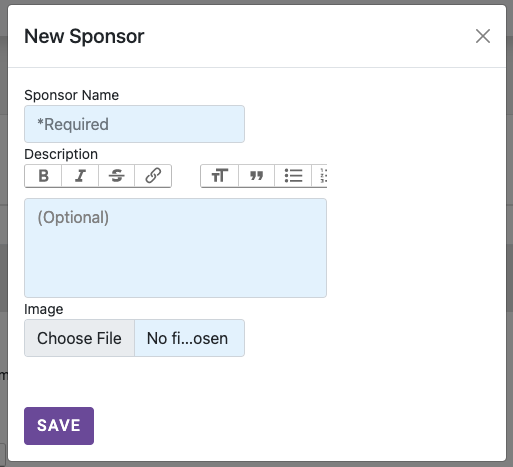Start a numbered list from partially visible icon
Screen dimensions: 513x467
click(x=320, y=176)
